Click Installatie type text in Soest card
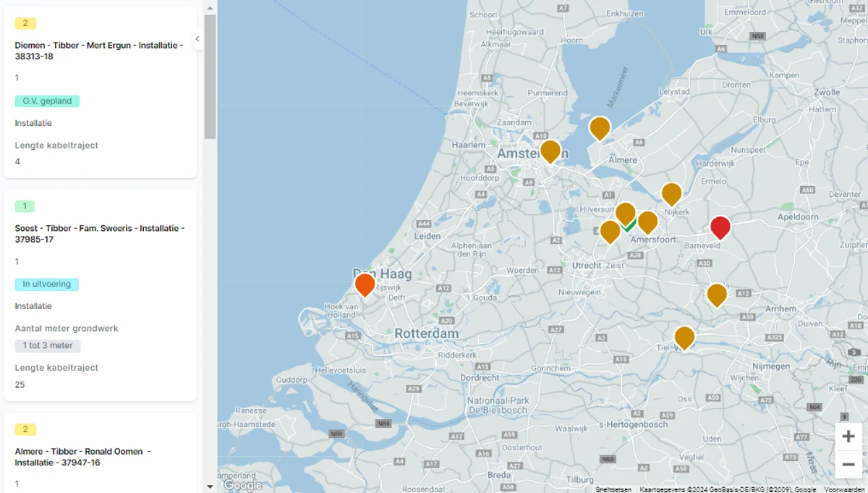Viewport: 868px width, 493px height. click(33, 306)
